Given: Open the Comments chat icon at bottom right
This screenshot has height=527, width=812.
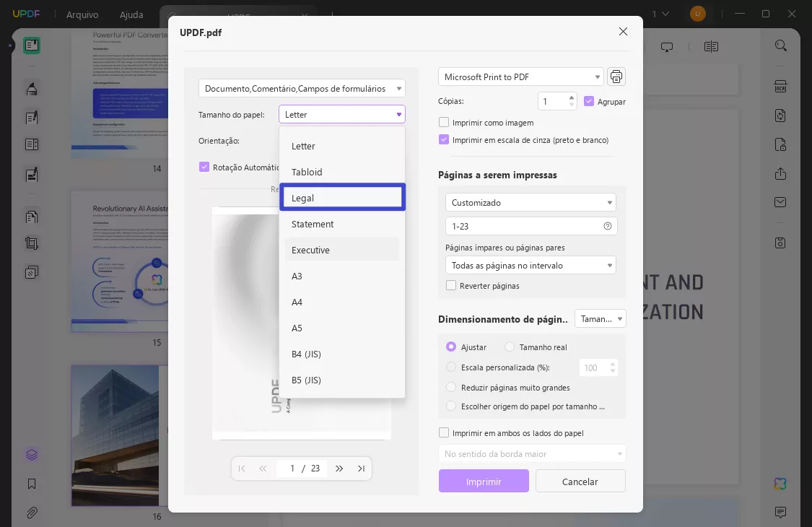Looking at the screenshot, I should [x=780, y=513].
